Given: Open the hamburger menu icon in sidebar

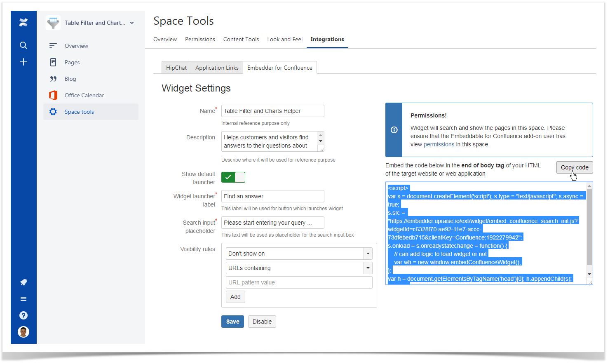Looking at the screenshot, I should (23, 299).
